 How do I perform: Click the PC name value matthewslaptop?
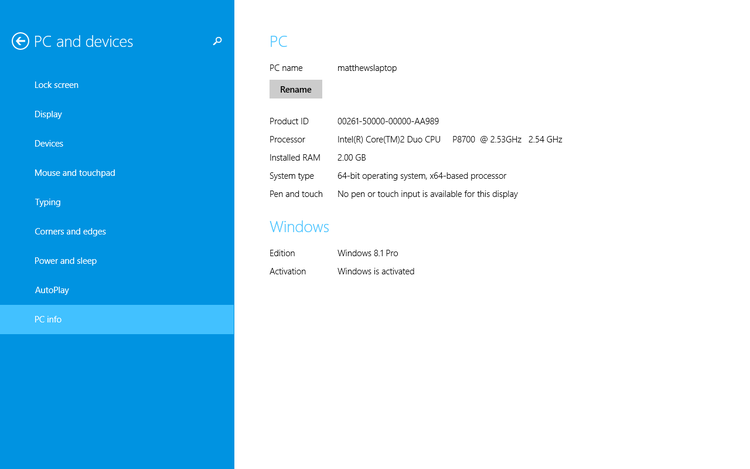(367, 68)
